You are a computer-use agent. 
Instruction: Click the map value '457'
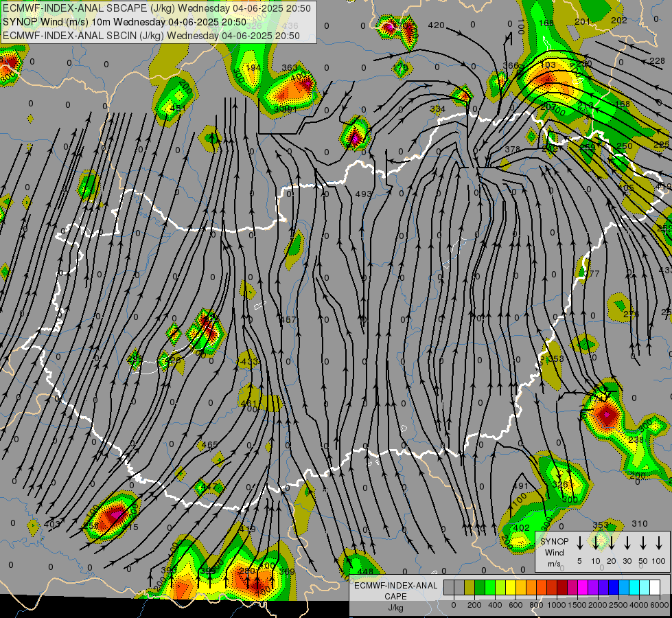click(x=288, y=319)
